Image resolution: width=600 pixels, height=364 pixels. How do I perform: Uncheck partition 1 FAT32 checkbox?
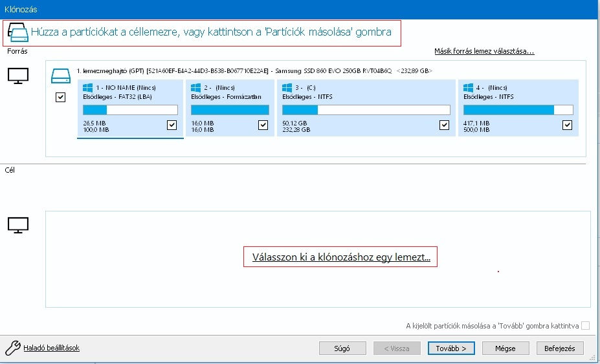tap(172, 125)
